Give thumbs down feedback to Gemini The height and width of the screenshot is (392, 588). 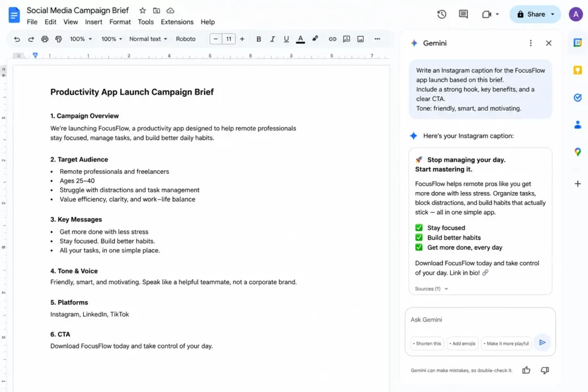coord(545,370)
